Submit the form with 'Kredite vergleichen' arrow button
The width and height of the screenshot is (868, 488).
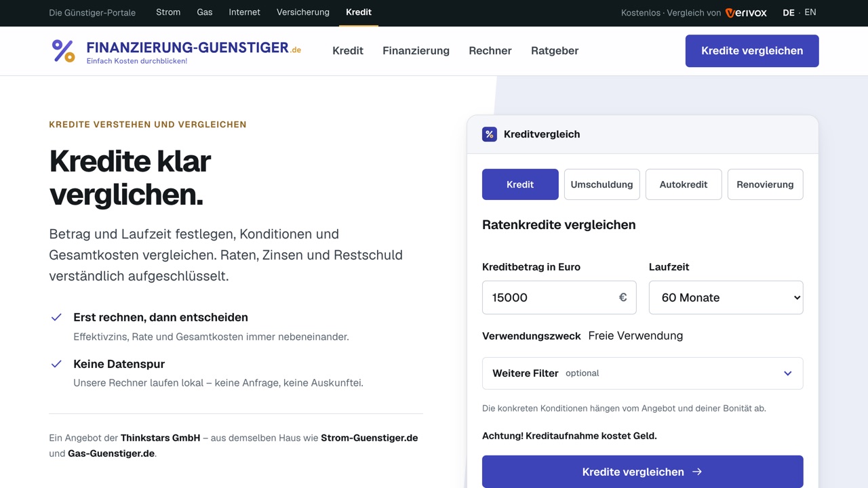tap(642, 472)
